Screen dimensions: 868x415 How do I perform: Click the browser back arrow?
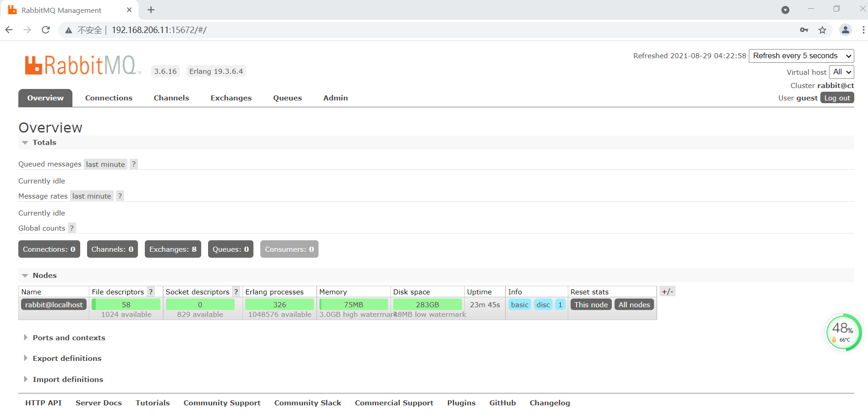point(9,30)
